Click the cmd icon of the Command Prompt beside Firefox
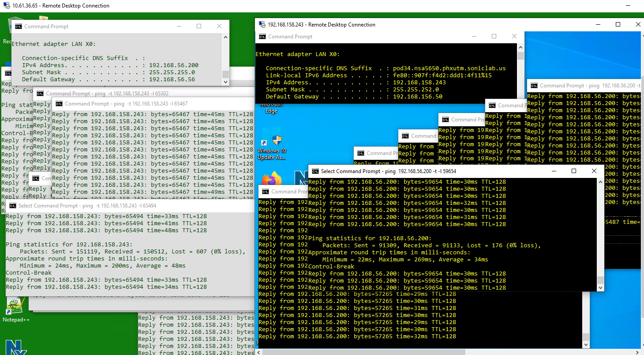The width and height of the screenshot is (644, 355). click(x=266, y=191)
